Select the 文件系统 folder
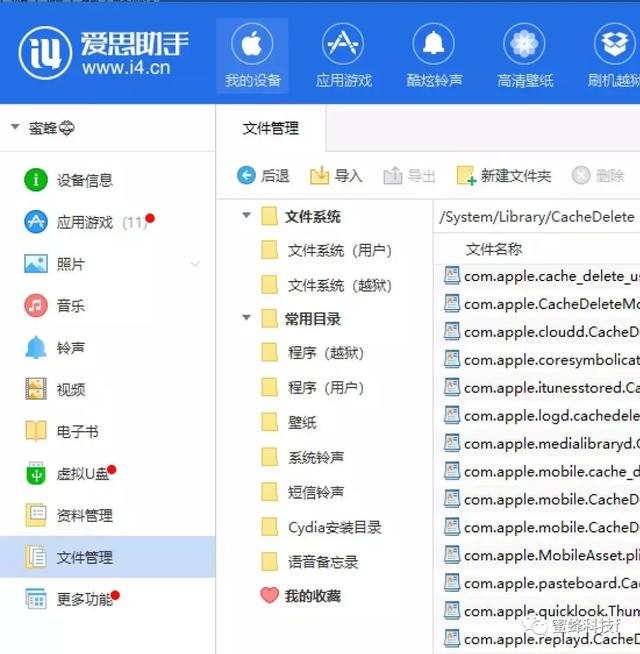This screenshot has width=640, height=654. click(x=301, y=216)
